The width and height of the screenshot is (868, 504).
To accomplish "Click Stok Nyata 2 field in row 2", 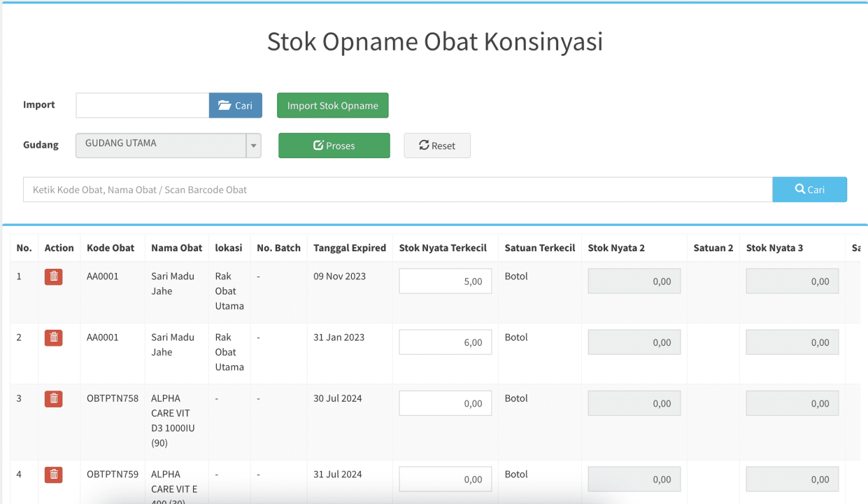I will [634, 342].
